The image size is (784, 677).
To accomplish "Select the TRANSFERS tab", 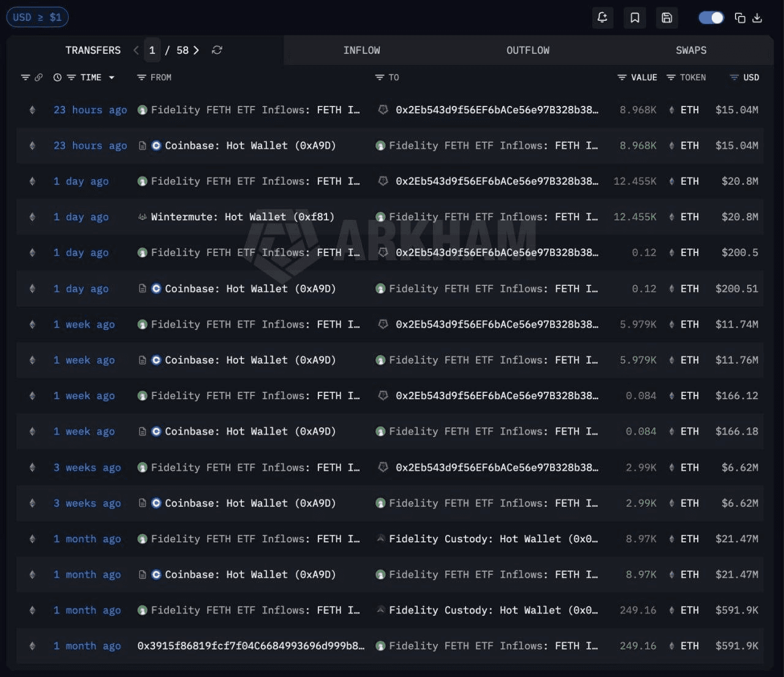I will pos(93,50).
